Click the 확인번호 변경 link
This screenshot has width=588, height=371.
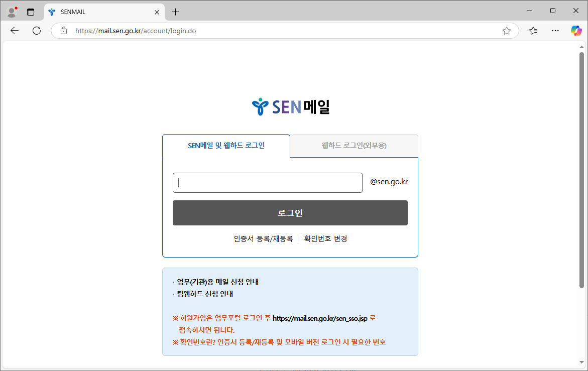326,238
